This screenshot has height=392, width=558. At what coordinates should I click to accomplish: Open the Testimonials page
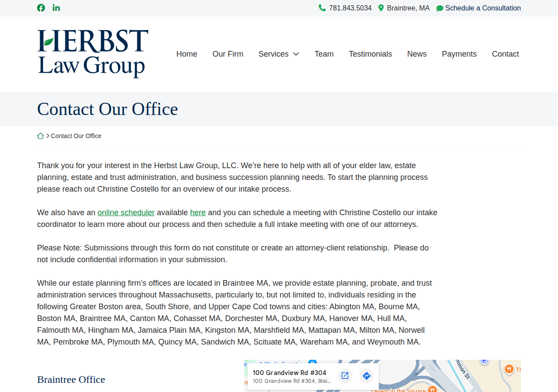tap(371, 54)
